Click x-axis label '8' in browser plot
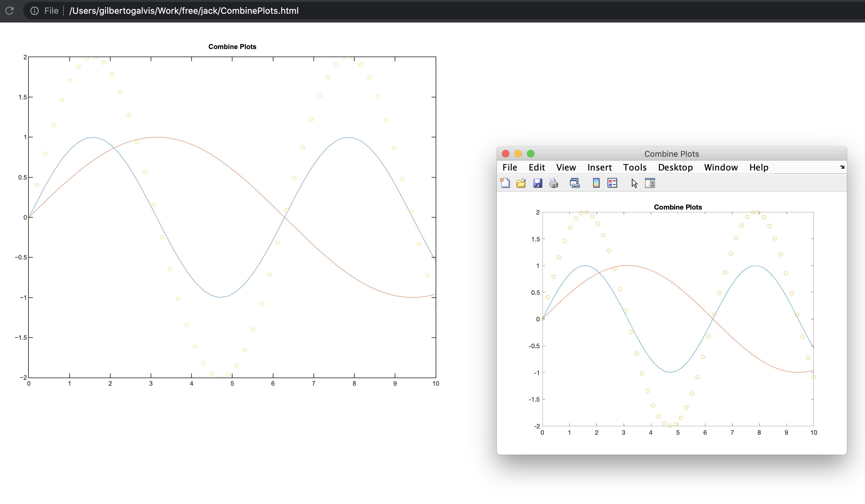 [354, 383]
